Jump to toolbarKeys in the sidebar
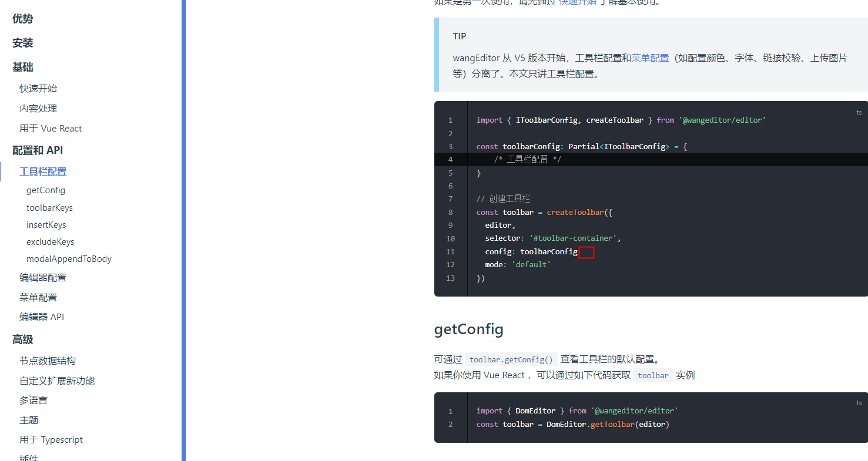 [x=49, y=207]
